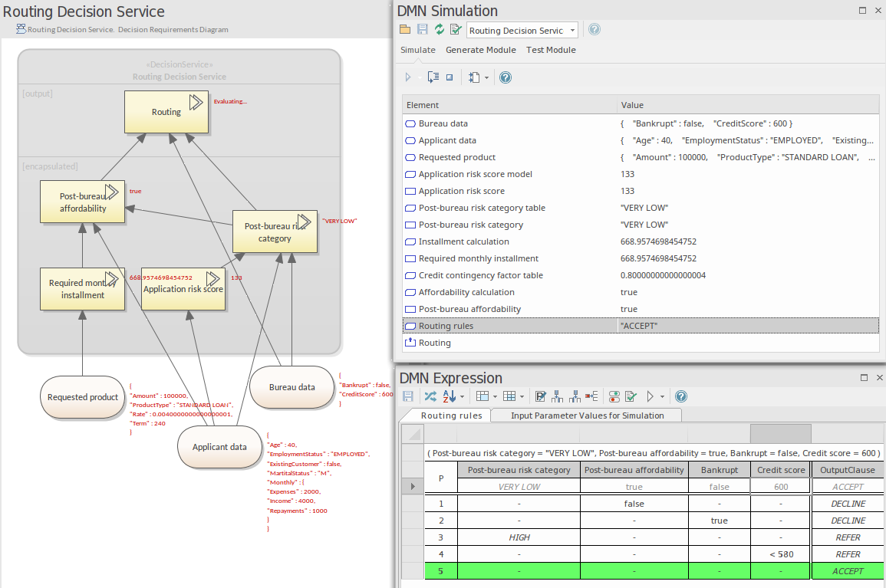Click the shuffle arrows icon in DMN Expression

(x=430, y=396)
